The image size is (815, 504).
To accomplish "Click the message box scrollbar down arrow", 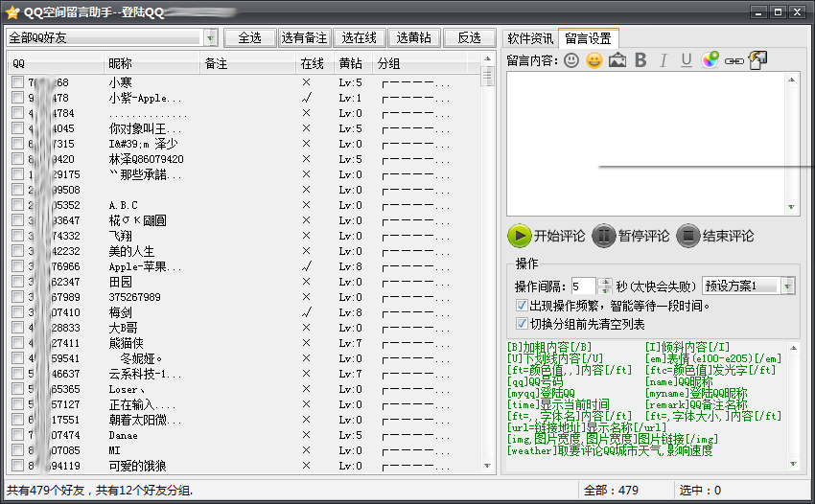I will coord(791,207).
